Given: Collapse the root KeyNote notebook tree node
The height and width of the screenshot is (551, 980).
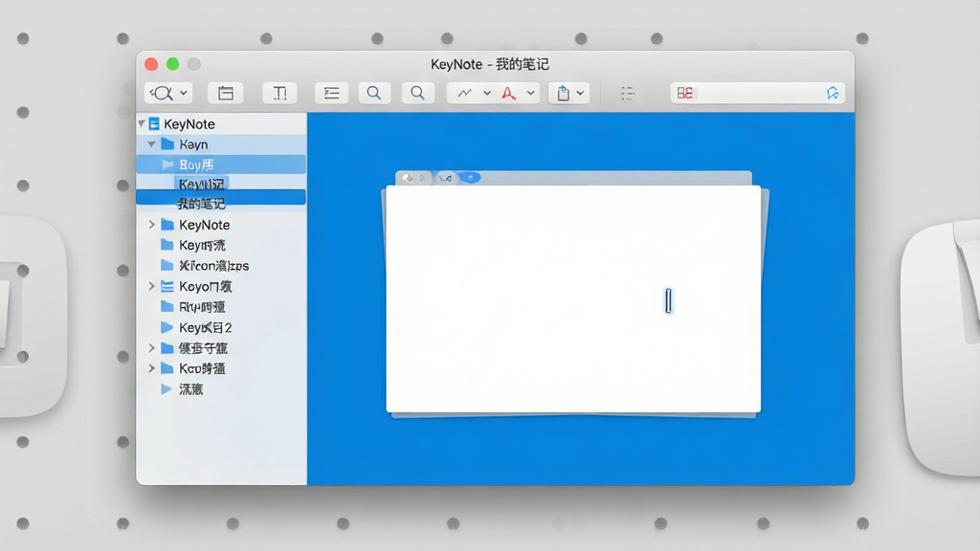Looking at the screenshot, I should pos(142,123).
